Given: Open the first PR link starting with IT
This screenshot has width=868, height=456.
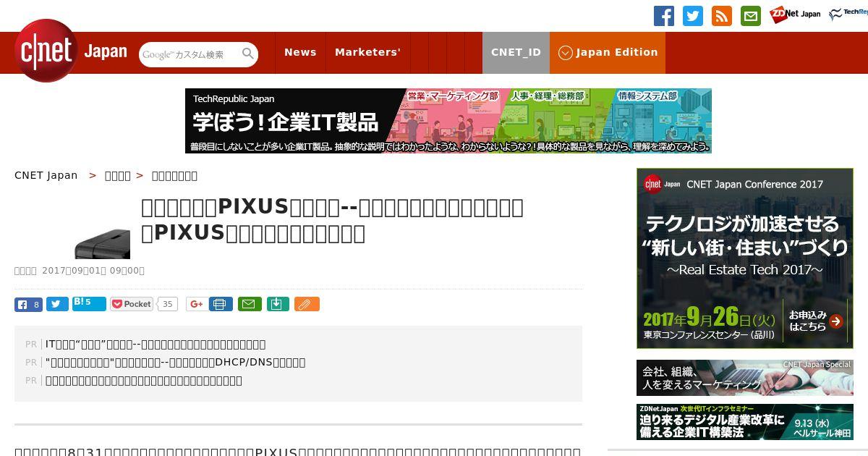Looking at the screenshot, I should (156, 344).
